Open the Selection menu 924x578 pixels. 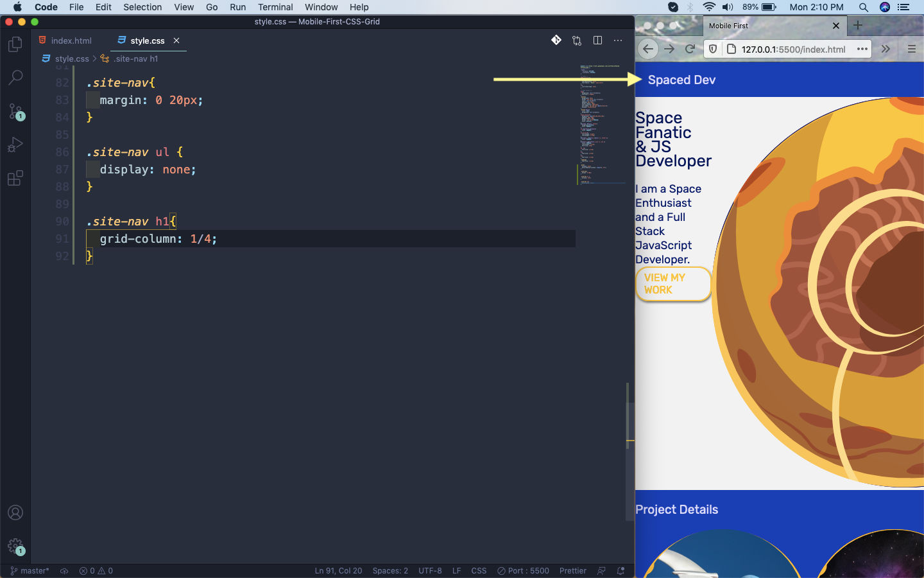(x=142, y=7)
